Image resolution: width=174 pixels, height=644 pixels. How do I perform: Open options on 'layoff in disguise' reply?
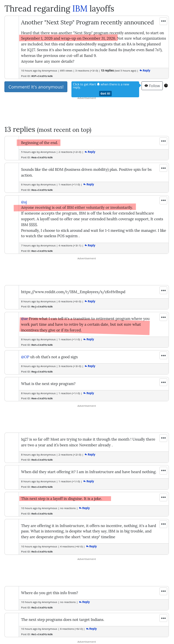point(163,497)
